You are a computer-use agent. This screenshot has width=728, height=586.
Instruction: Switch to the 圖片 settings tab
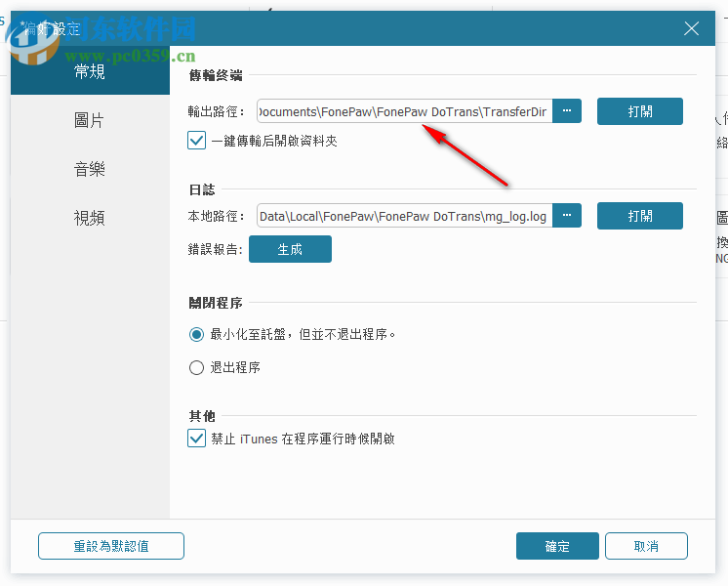pyautogui.click(x=90, y=120)
